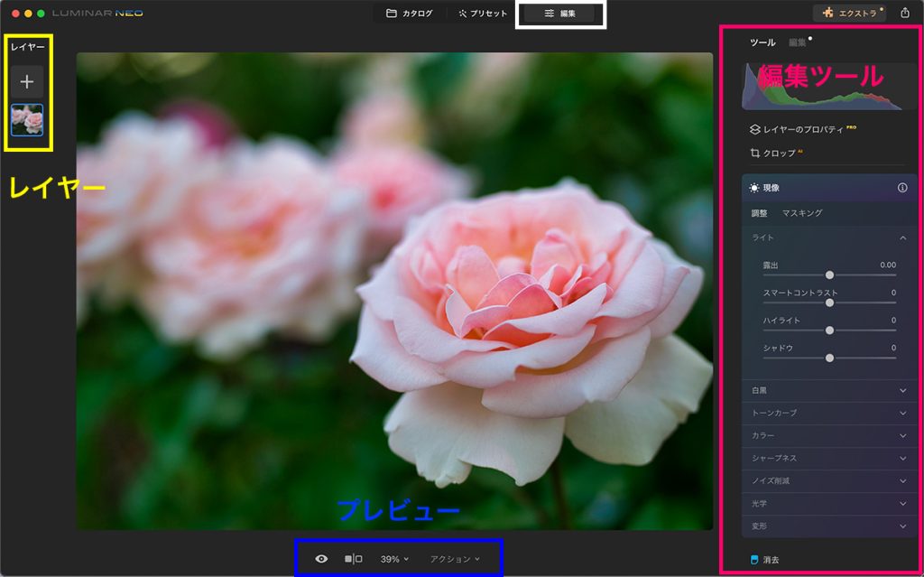This screenshot has height=577, width=924.
Task: Click the crop tool icon
Action: pyautogui.click(x=755, y=154)
